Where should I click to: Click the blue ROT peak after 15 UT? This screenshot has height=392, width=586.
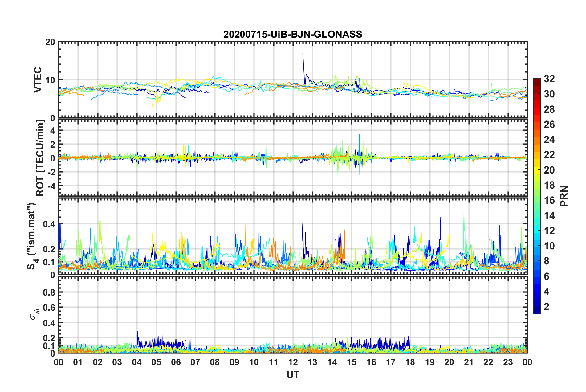[x=359, y=154]
